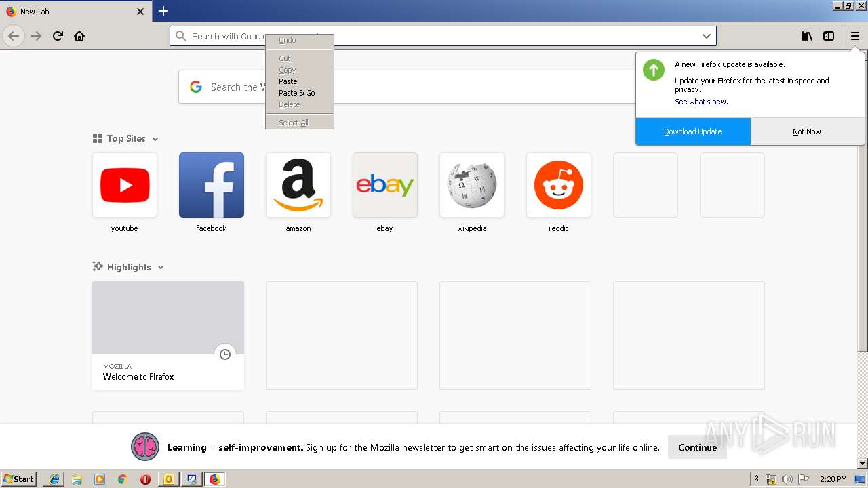Open Windows Media Player from taskbar

[x=100, y=479]
